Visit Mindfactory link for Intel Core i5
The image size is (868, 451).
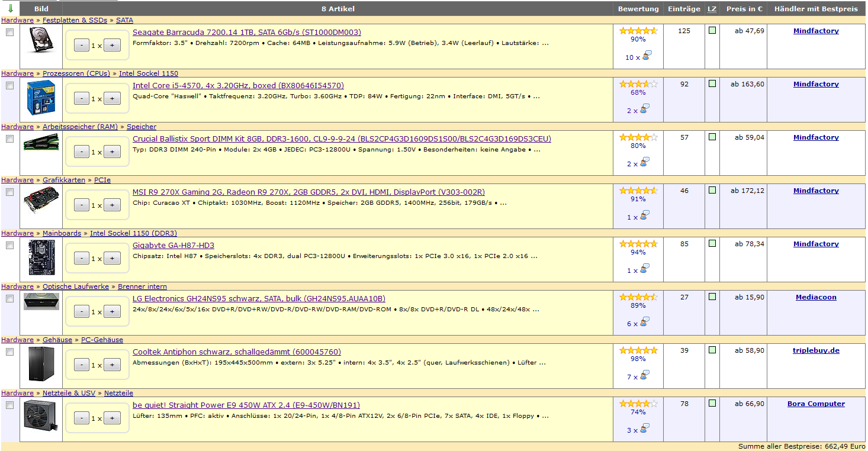point(816,84)
